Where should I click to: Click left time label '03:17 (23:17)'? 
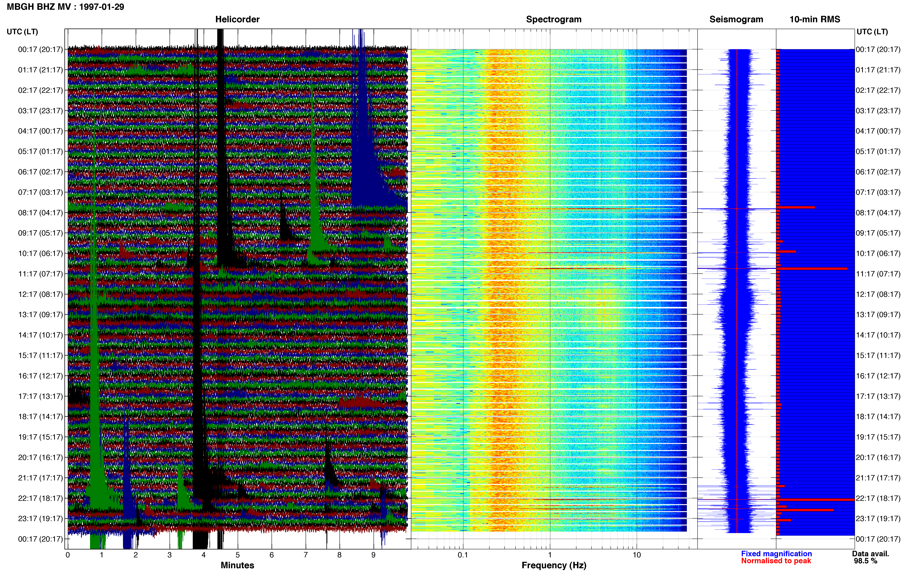pos(41,111)
